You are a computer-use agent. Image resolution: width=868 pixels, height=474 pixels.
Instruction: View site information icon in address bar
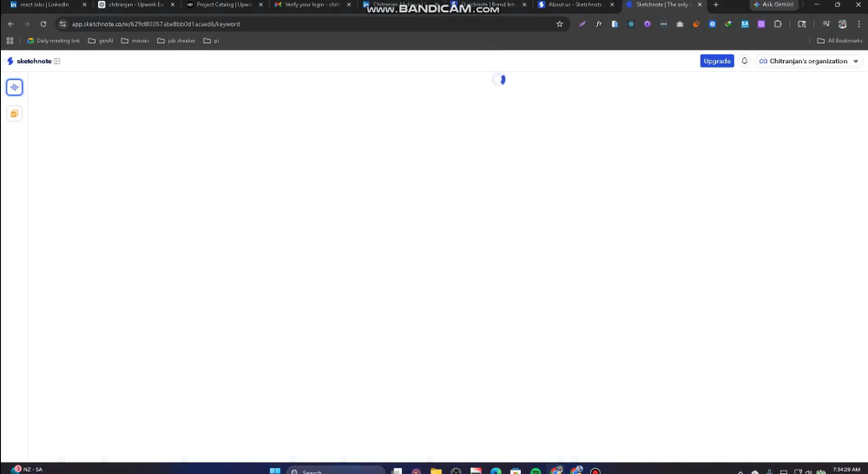(x=62, y=24)
